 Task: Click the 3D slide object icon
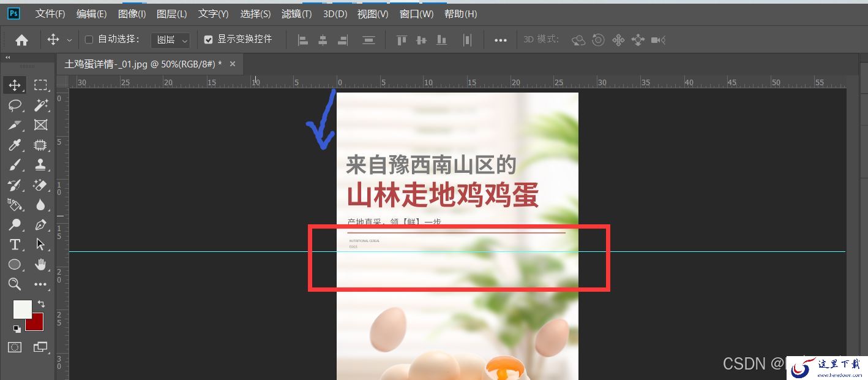[638, 40]
